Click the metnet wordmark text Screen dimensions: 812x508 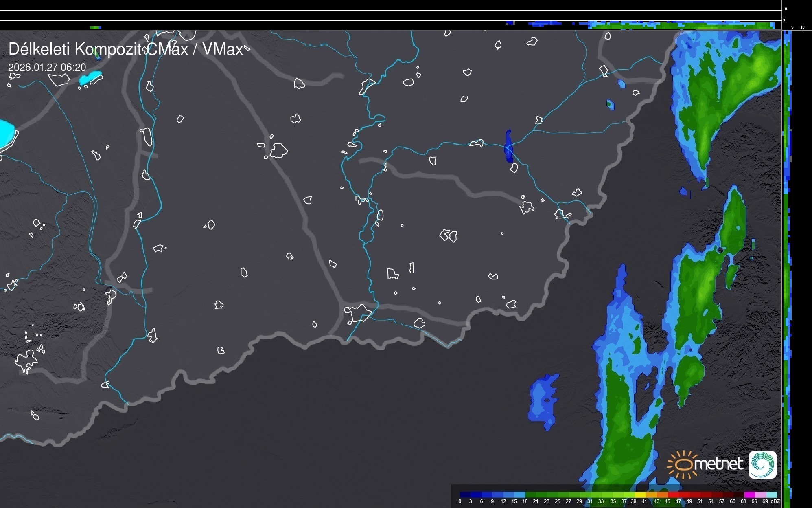[x=718, y=464]
